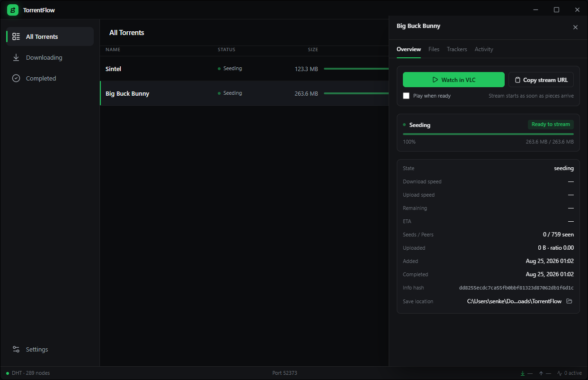
Task: Switch to the Overview tab
Action: pos(409,49)
